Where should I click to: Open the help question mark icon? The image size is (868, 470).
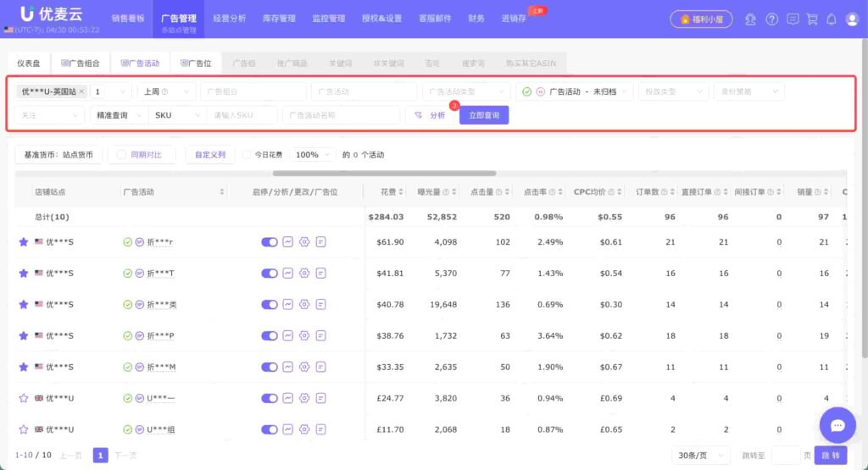[771, 19]
